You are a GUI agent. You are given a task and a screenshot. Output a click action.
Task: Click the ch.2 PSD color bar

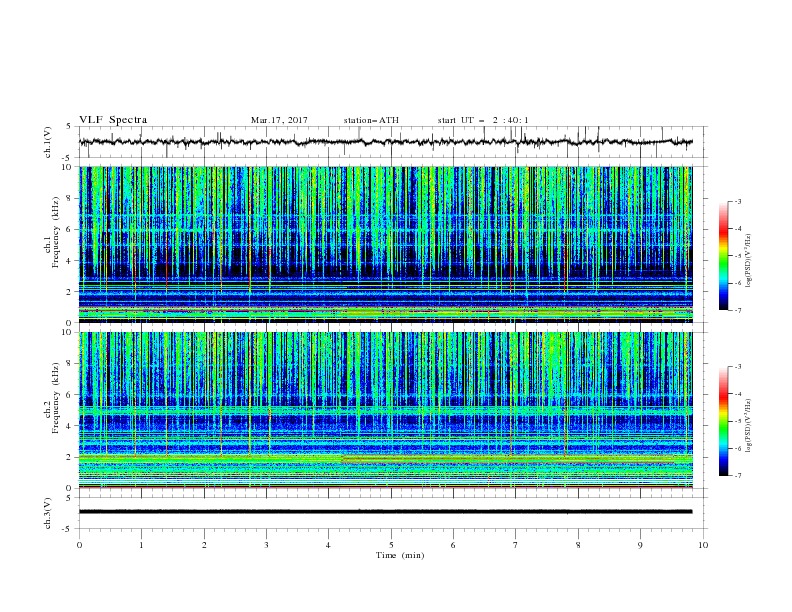coord(723,421)
